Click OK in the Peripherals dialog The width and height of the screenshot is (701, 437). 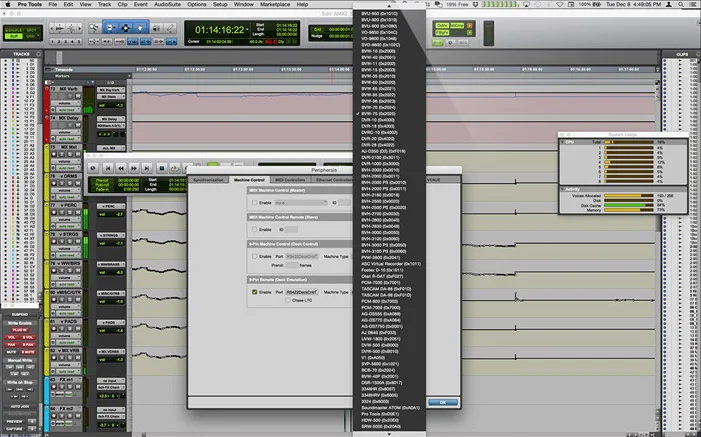(443, 403)
